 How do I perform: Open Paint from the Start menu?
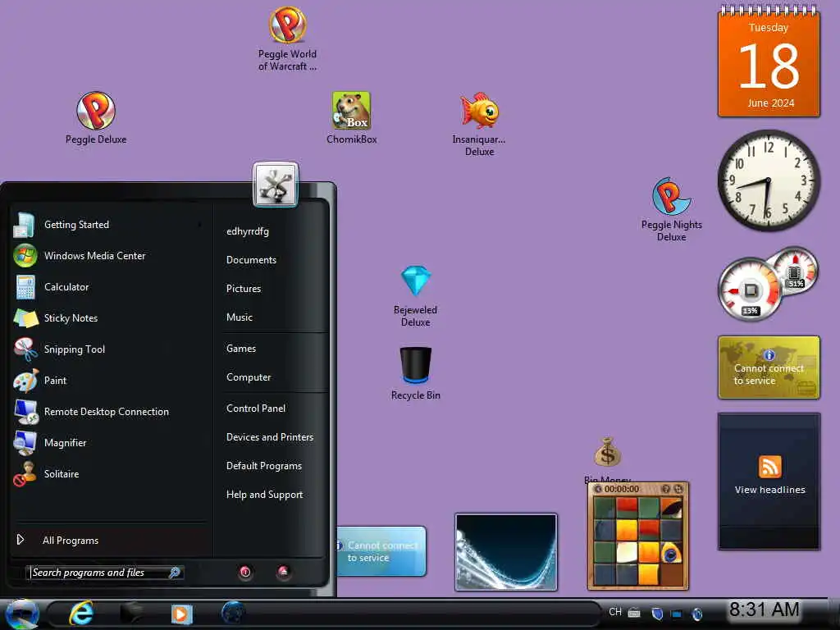pyautogui.click(x=107, y=381)
